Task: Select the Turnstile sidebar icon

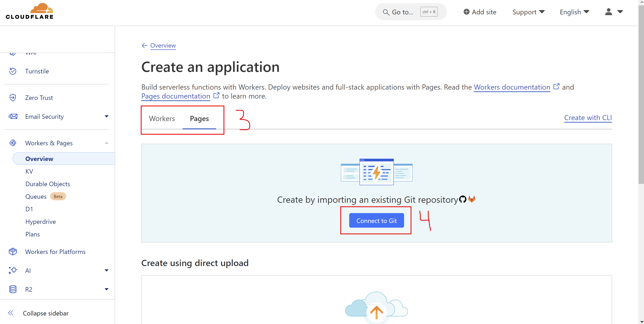Action: 13,71
